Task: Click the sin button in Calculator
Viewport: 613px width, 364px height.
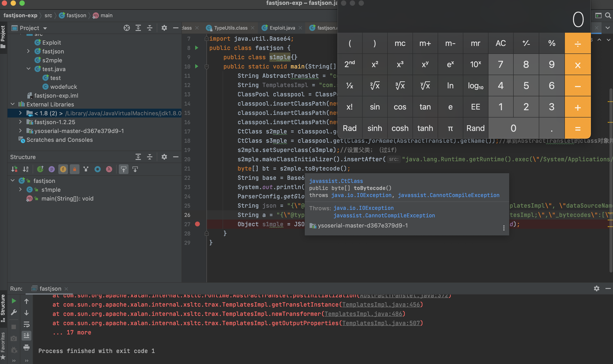Action: pyautogui.click(x=375, y=107)
